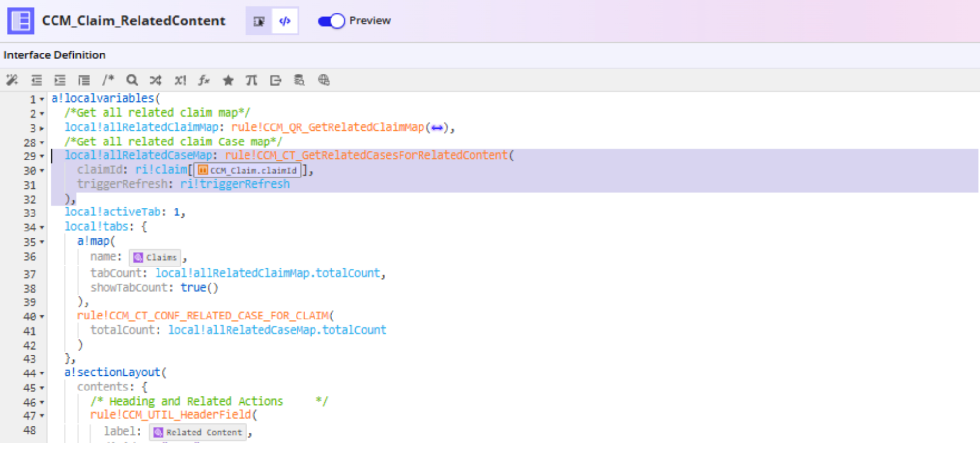This screenshot has height=461, width=980.
Task: Click the line number 37 in gutter
Action: pyautogui.click(x=30, y=274)
